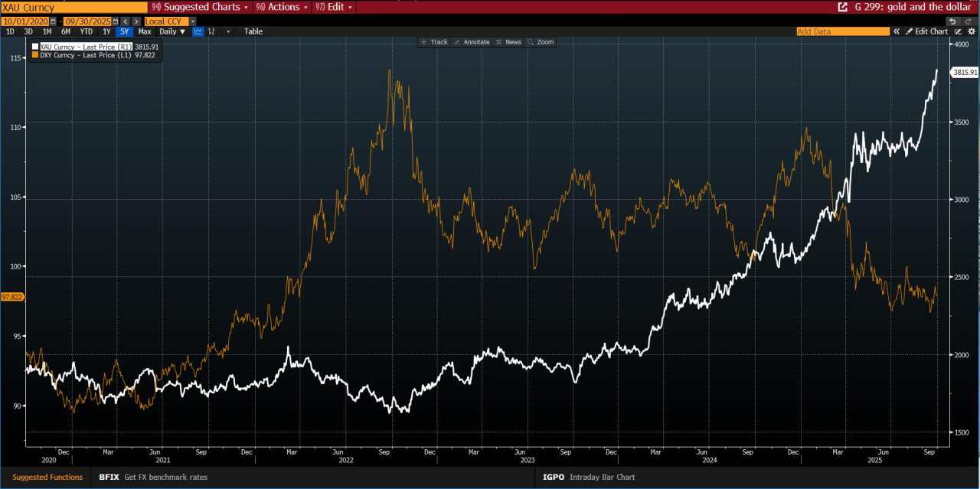Select the Zoom magnifier tool

[541, 42]
